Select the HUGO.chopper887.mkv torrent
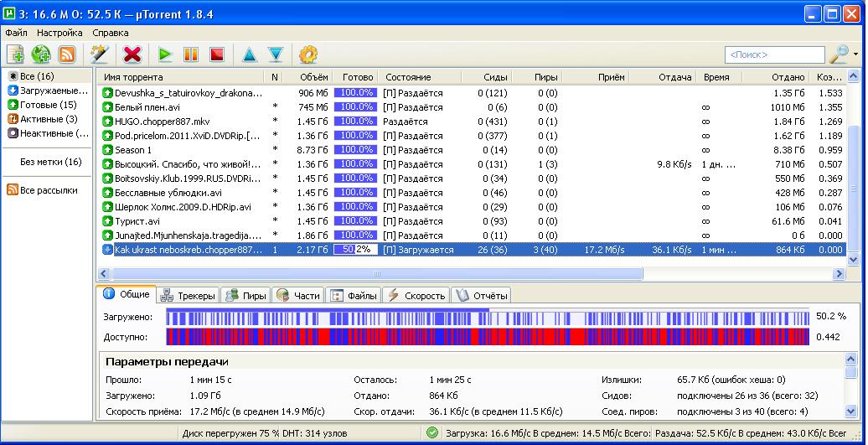The height and width of the screenshot is (445, 868). [x=473, y=122]
